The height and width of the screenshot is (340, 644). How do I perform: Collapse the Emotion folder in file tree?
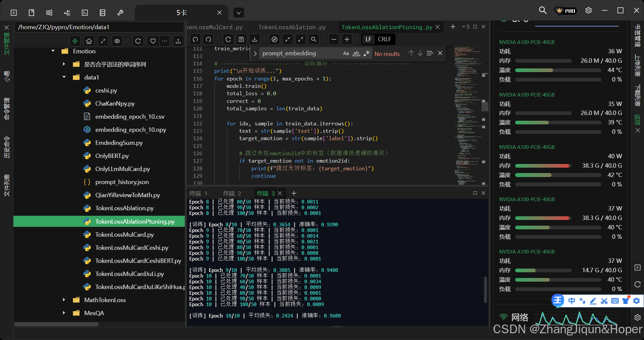(53, 51)
